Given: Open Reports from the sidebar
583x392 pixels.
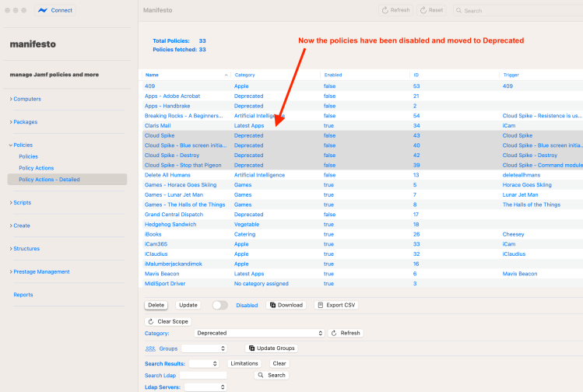Looking at the screenshot, I should coord(23,295).
